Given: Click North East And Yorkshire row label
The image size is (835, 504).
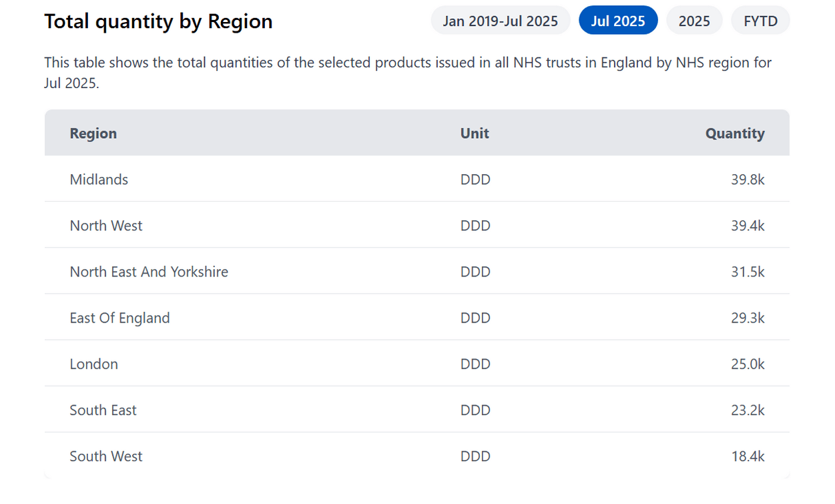Looking at the screenshot, I should point(149,272).
